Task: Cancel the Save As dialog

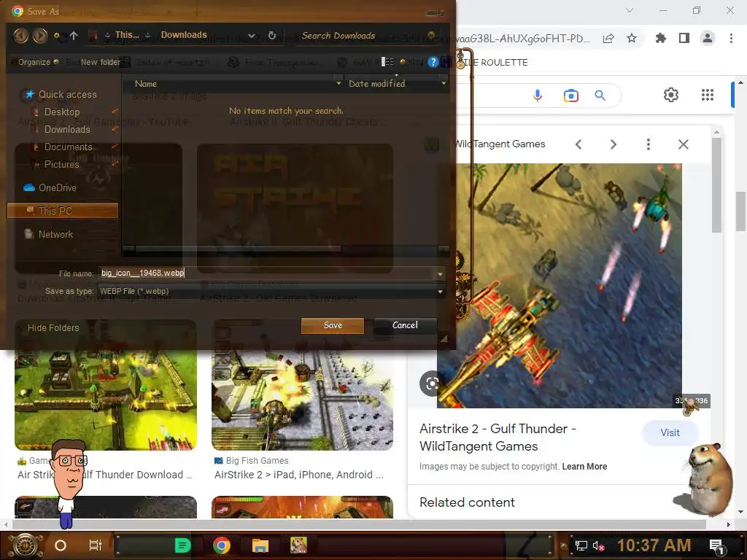Action: click(405, 325)
